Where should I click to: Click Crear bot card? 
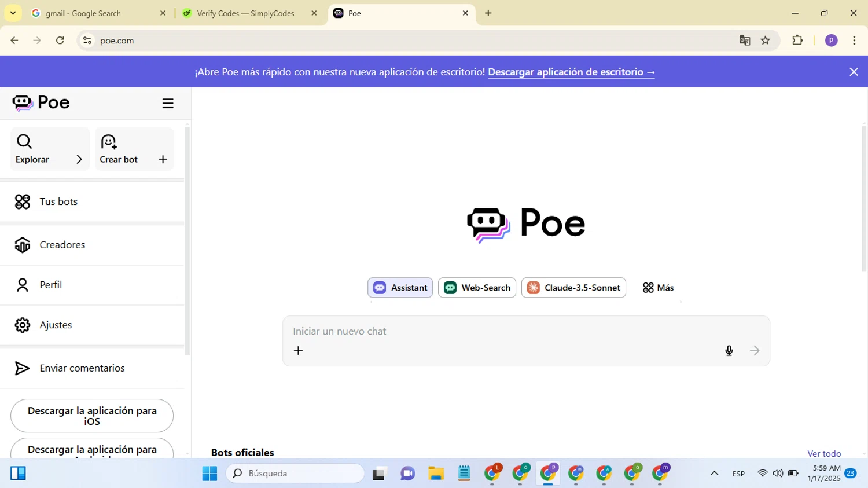pyautogui.click(x=134, y=149)
